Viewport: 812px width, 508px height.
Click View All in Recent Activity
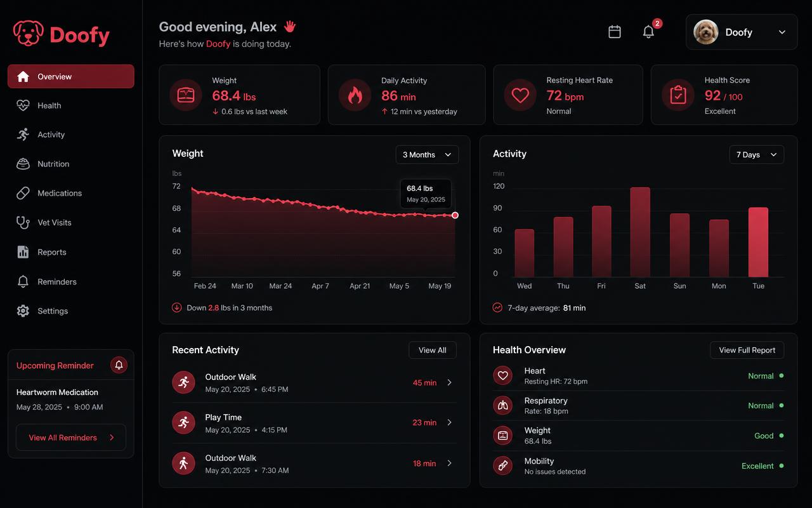433,350
